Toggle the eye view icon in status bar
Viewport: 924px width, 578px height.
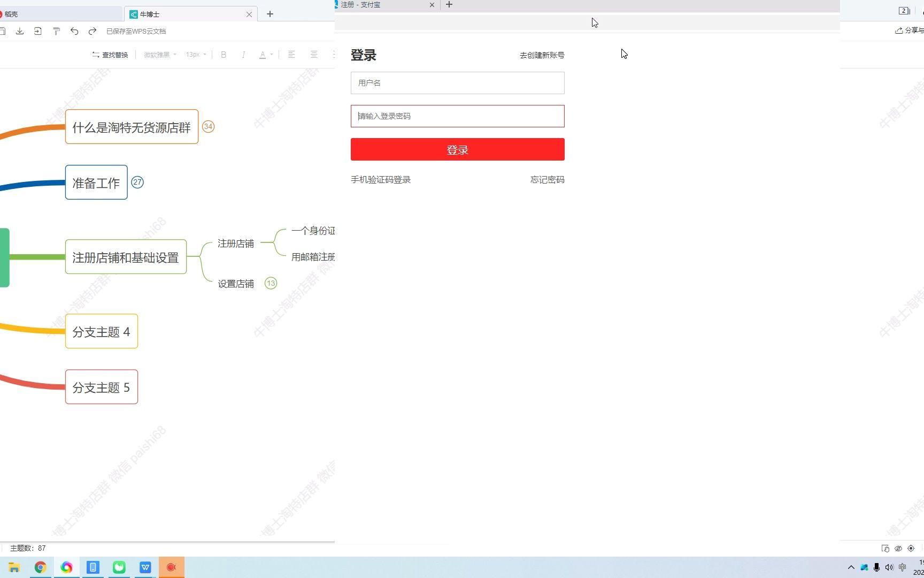pos(898,549)
